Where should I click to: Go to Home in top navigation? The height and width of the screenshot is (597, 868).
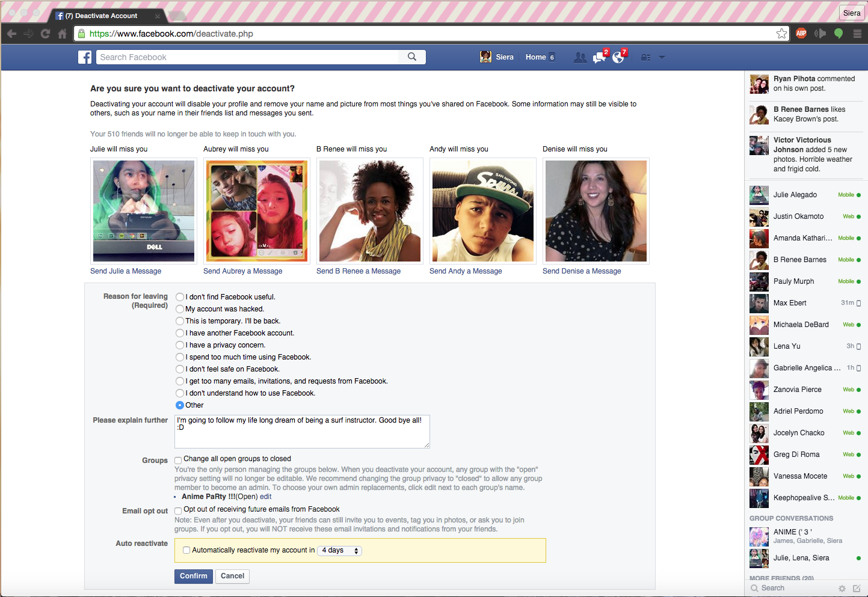coord(535,57)
